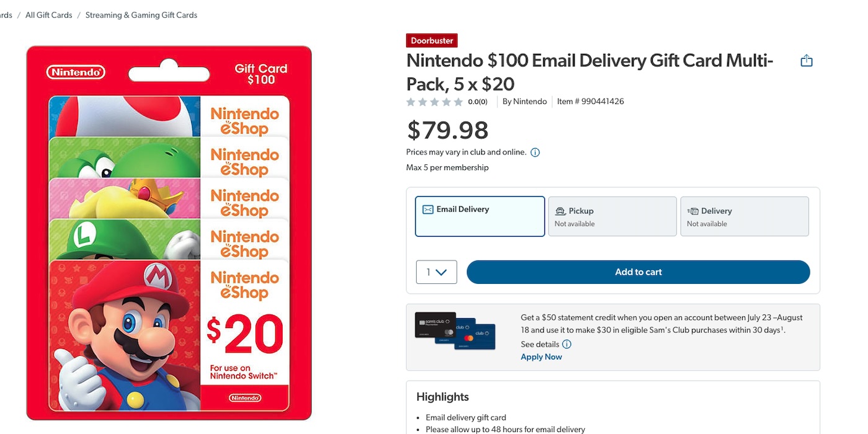Image resolution: width=868 pixels, height=434 pixels.
Task: Select the unavailable Pickup option
Action: pos(612,216)
